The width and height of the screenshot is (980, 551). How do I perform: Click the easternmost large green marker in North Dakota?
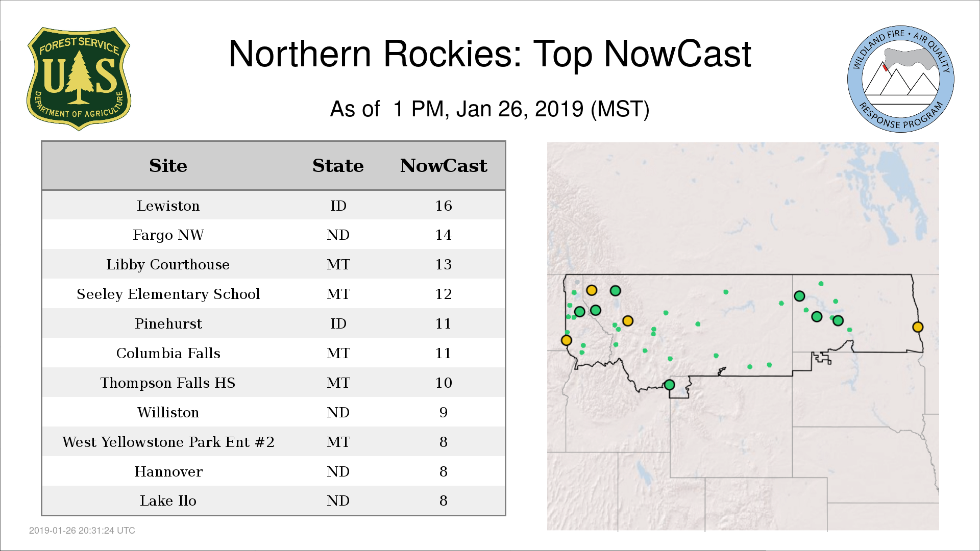coord(838,321)
